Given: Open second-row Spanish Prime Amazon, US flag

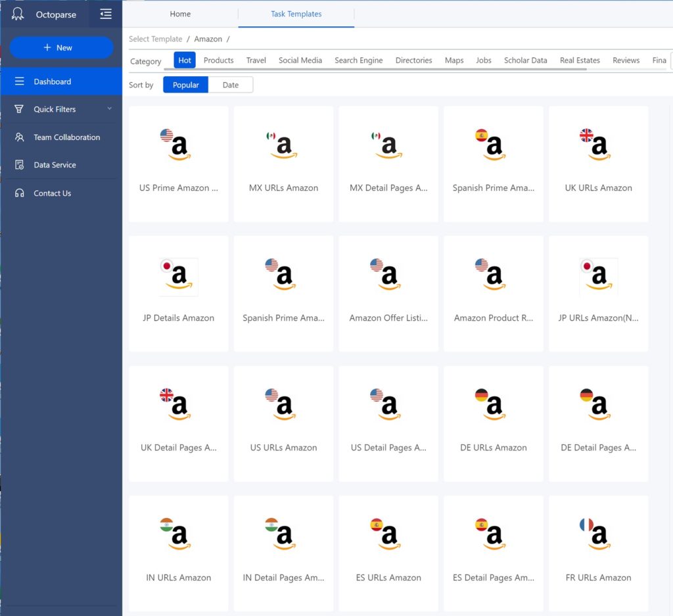Looking at the screenshot, I should [281, 274].
